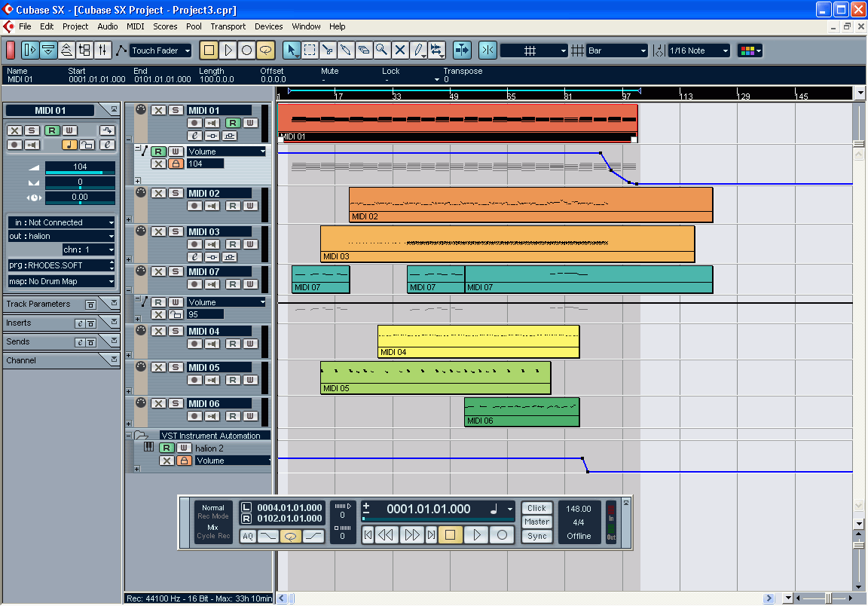The image size is (868, 606).
Task: Click transport panel Fast Forward button
Action: pos(412,535)
